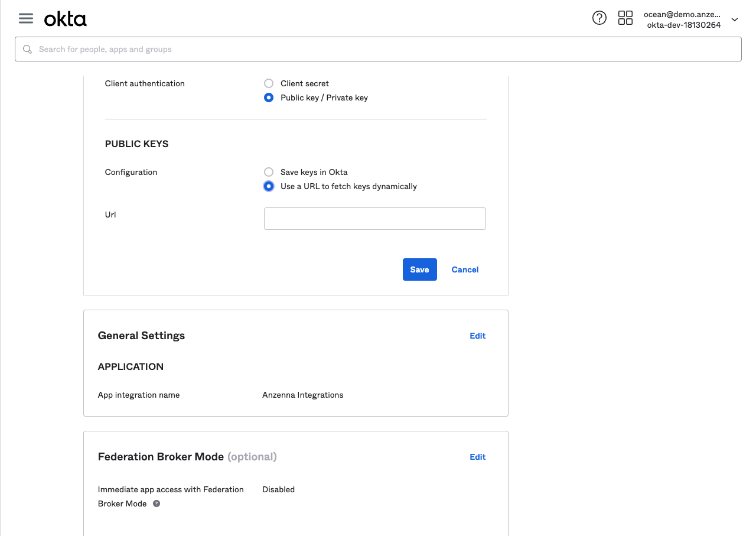Click Federation Broker Mode help tooltip icon
The image size is (756, 536).
click(157, 504)
